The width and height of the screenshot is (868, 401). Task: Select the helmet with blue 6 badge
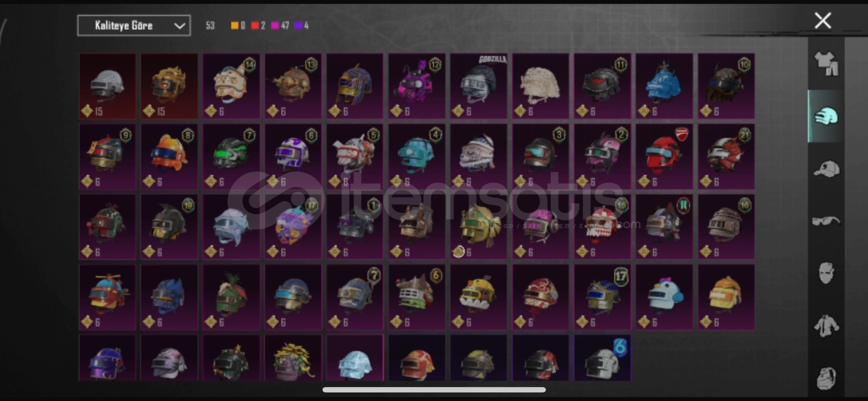pos(602,358)
